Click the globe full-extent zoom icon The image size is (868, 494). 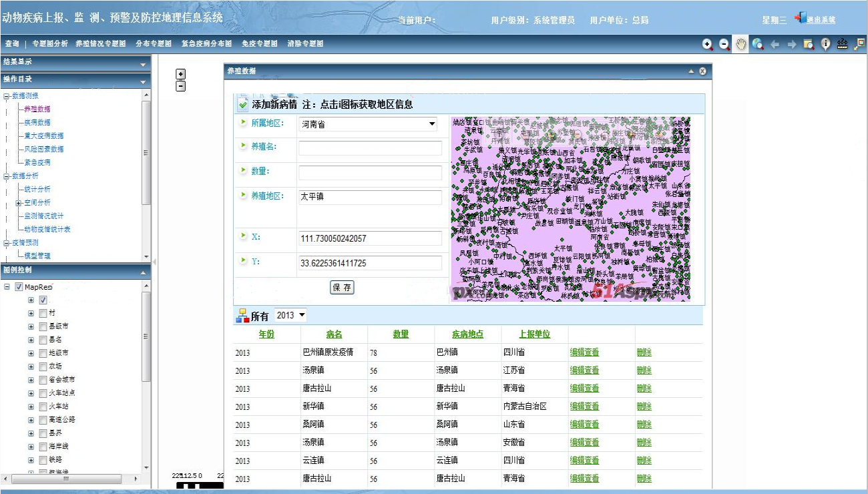coord(758,44)
